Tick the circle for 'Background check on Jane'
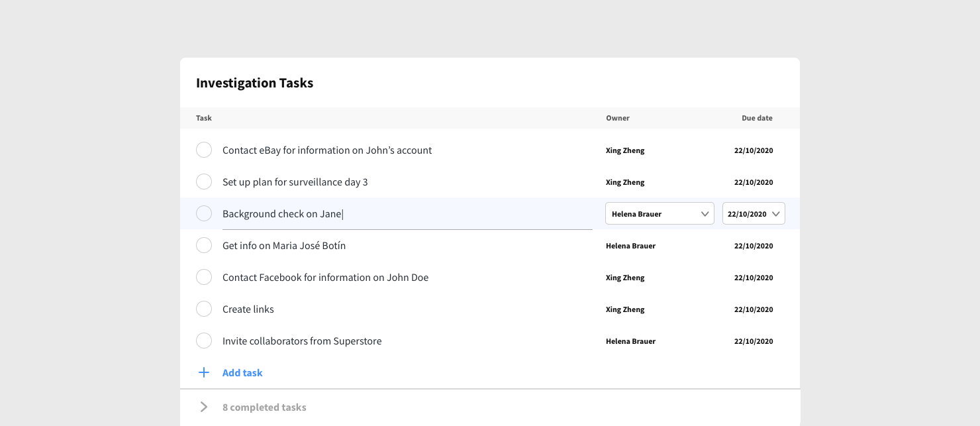 [204, 213]
